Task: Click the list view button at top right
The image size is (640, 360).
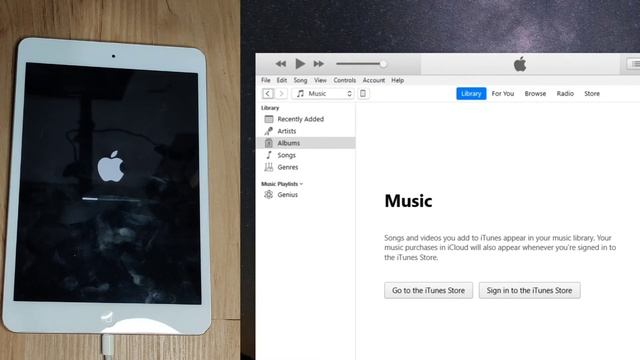Action: pos(634,64)
